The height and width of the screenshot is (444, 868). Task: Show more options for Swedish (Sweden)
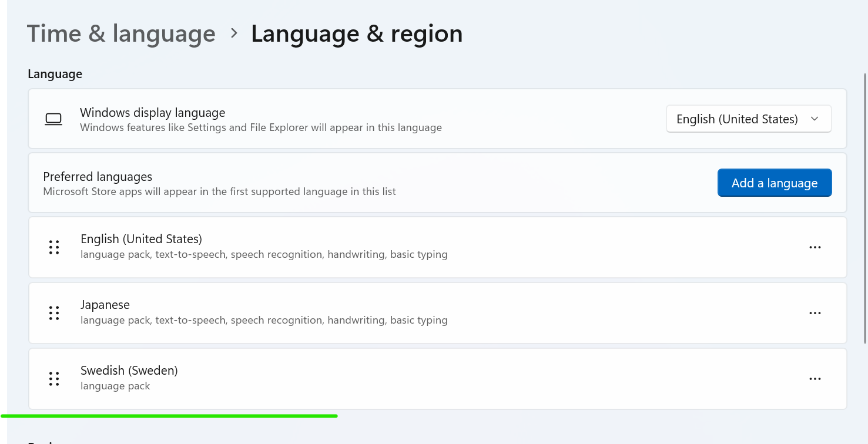click(x=815, y=379)
